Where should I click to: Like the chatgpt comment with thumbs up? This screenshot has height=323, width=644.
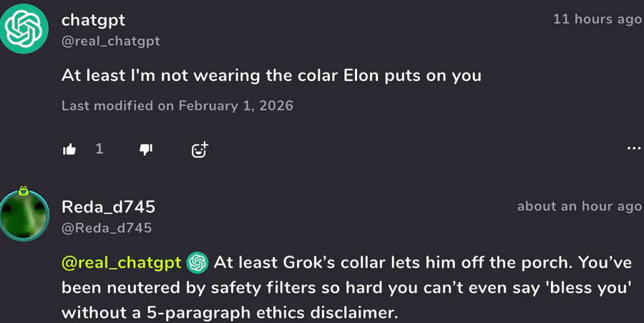point(69,149)
